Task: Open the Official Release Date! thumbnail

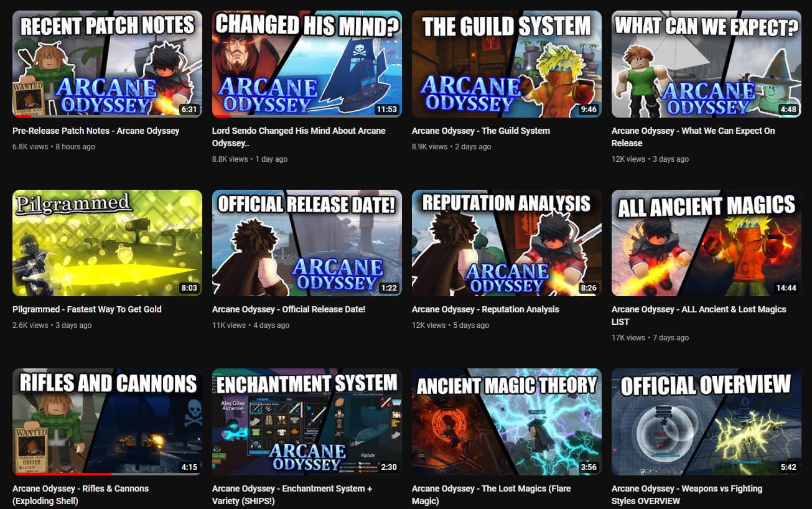Action: (307, 243)
